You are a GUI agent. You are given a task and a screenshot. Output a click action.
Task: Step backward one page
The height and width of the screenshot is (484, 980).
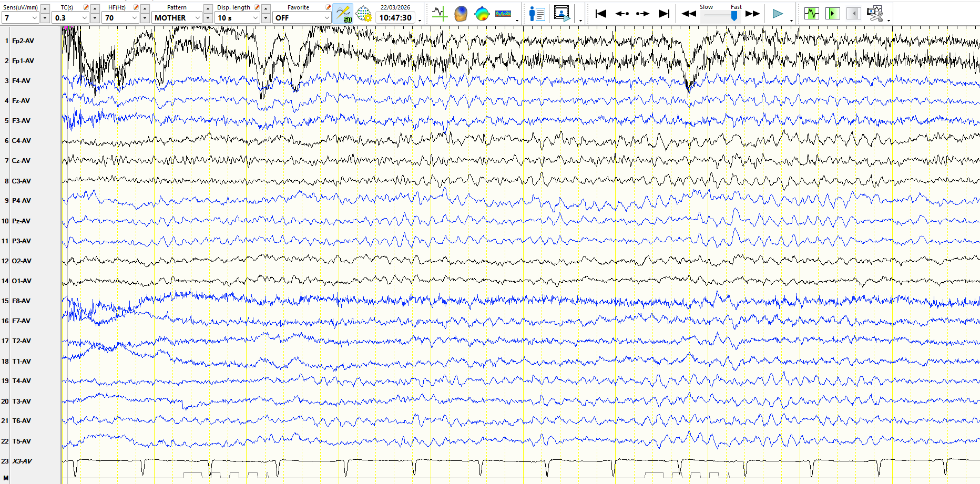622,14
